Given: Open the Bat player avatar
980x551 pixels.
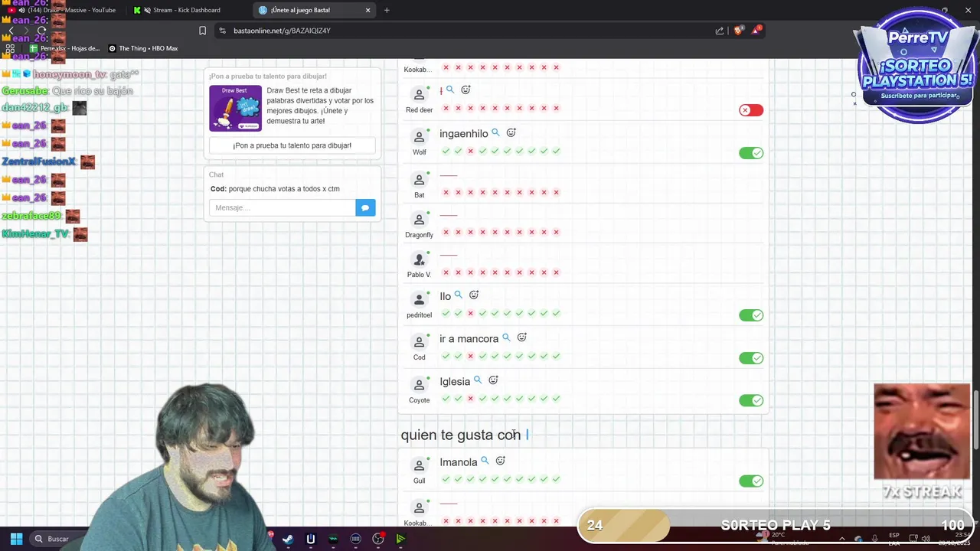Looking at the screenshot, I should [419, 180].
